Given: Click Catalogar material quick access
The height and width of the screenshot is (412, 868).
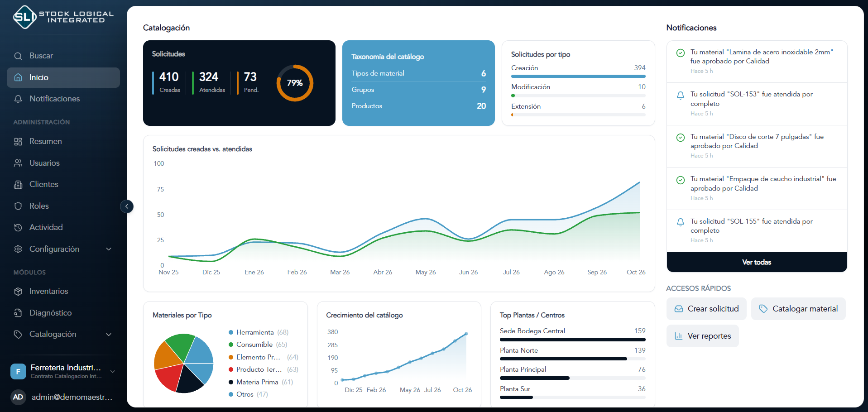Looking at the screenshot, I should pyautogui.click(x=798, y=309).
